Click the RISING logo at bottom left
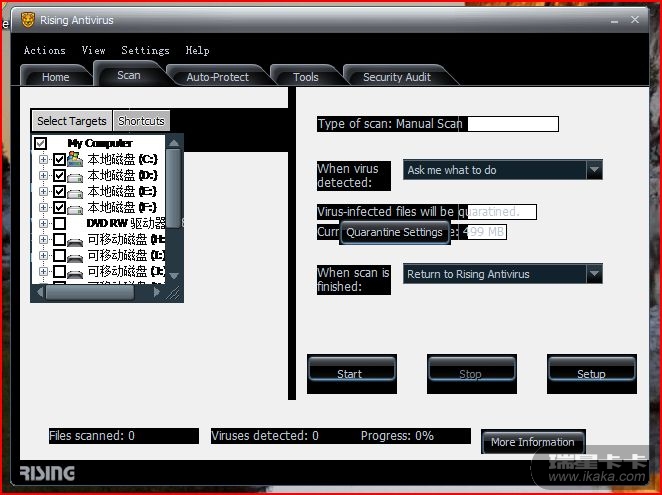This screenshot has height=495, width=662. tap(47, 472)
